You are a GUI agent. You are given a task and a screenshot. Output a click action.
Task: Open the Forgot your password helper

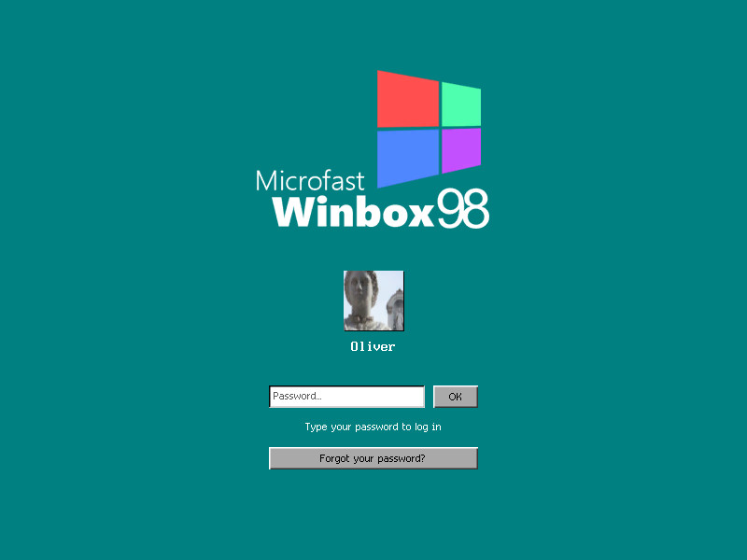tap(373, 457)
